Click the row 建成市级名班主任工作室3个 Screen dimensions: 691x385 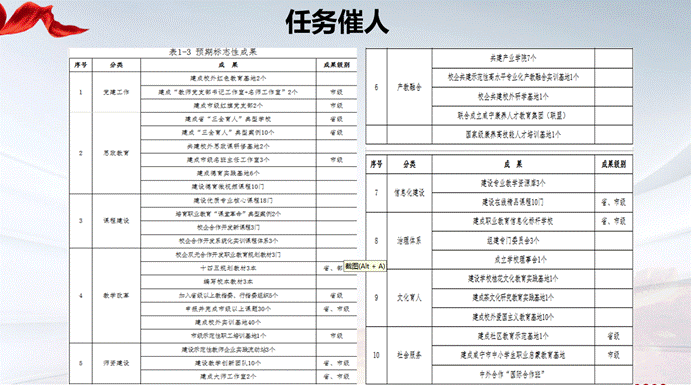coord(228,160)
